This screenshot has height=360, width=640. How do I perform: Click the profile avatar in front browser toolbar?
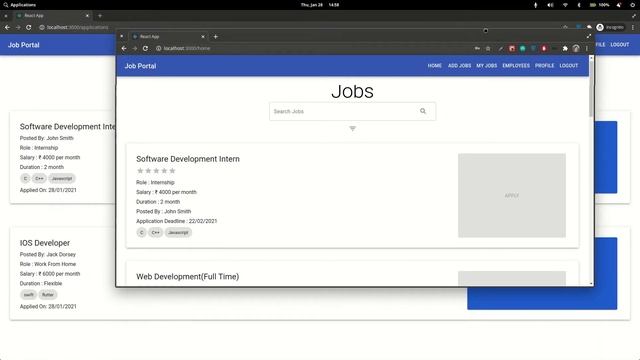click(x=576, y=48)
